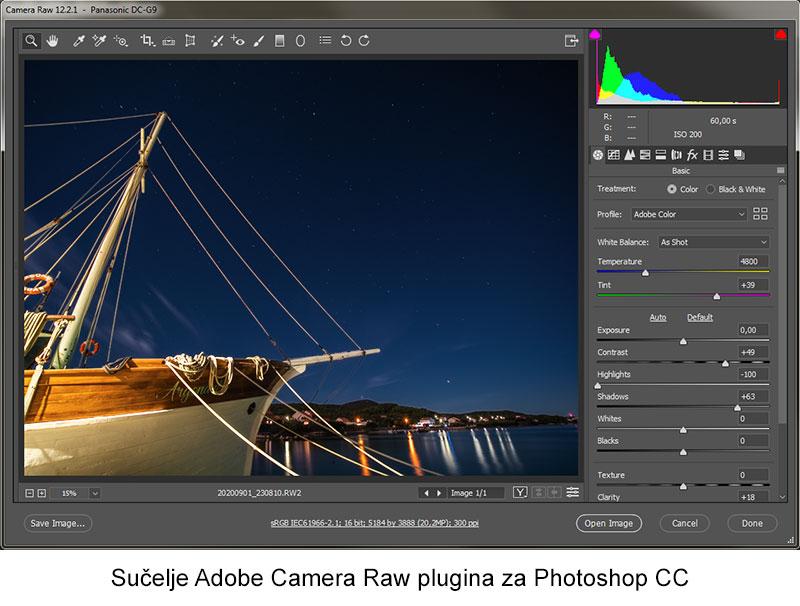800x606 pixels.
Task: Click the Temperature slider handle
Action: pyautogui.click(x=645, y=272)
